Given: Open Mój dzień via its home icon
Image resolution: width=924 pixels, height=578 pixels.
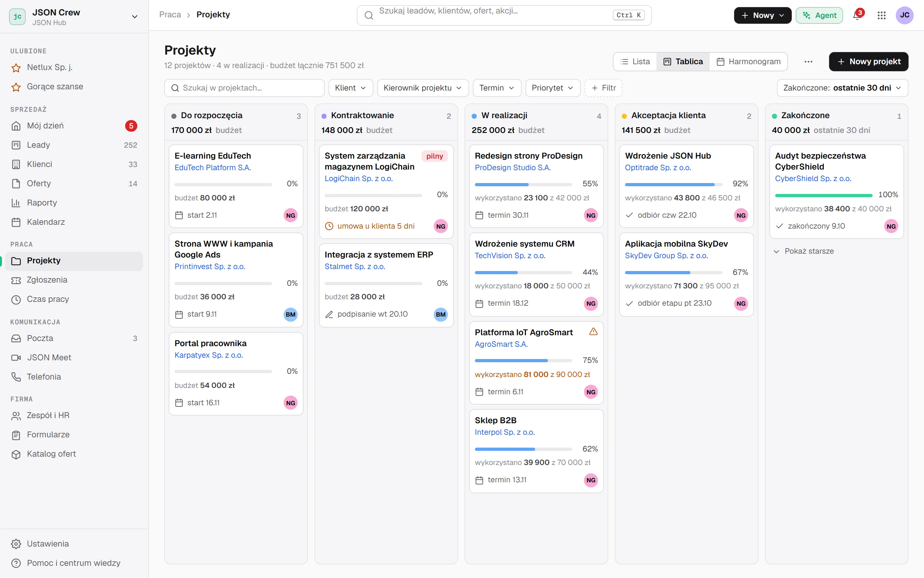Looking at the screenshot, I should 16,126.
